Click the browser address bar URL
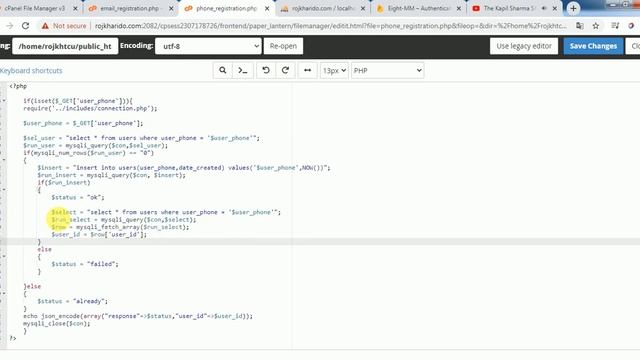Image resolution: width=640 pixels, height=360 pixels. click(x=331, y=26)
